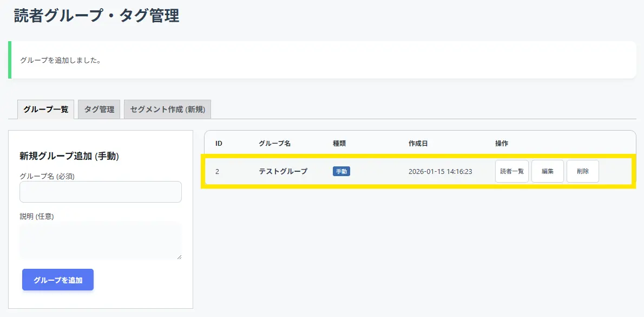Image resolution: width=644 pixels, height=317 pixels.
Task: Select the テストグループ name in the table
Action: (283, 171)
